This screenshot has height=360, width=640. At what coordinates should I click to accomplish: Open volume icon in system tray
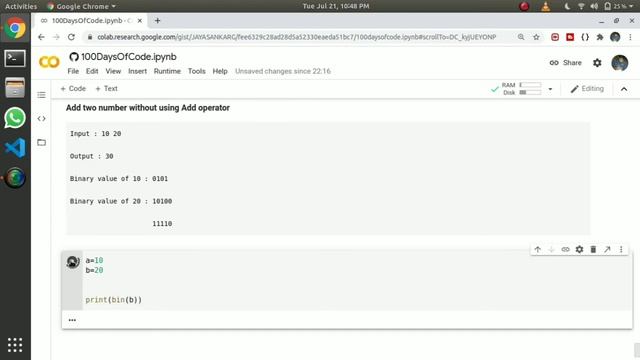click(594, 6)
